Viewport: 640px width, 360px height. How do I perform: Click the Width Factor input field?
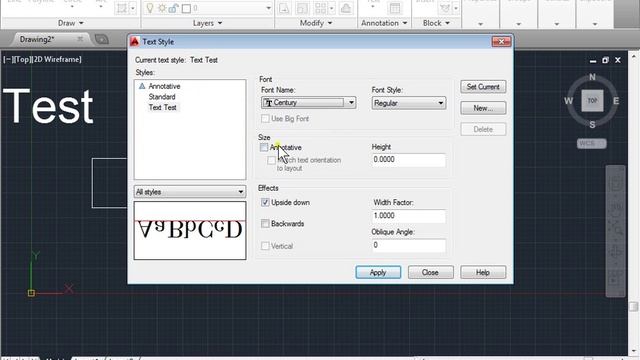[409, 216]
